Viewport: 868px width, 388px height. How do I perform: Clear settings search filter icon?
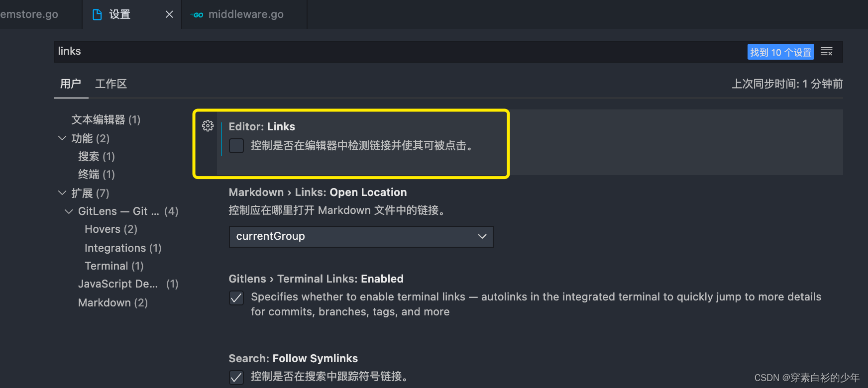(827, 51)
